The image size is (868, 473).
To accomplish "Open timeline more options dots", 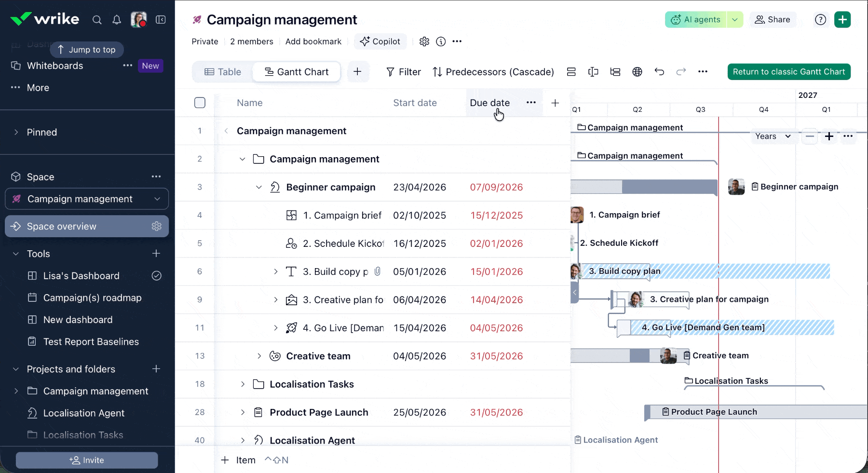I will click(848, 136).
